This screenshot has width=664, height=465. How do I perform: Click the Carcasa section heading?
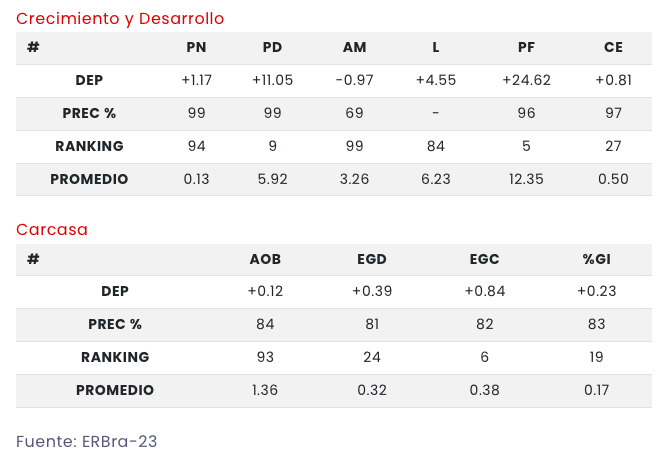(52, 230)
